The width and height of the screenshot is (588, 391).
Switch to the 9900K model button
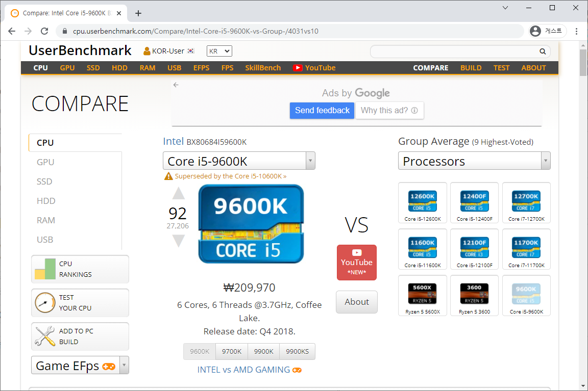(263, 351)
